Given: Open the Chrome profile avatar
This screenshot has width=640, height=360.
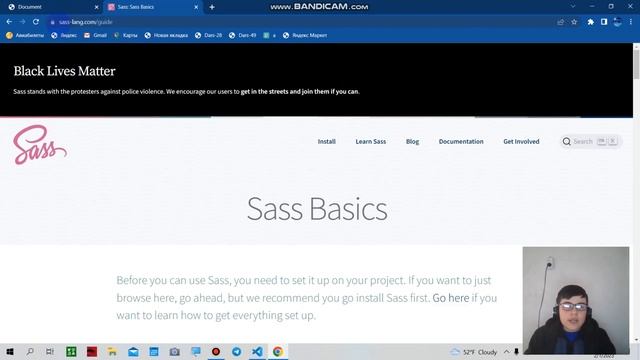Looking at the screenshot, I should pyautogui.click(x=618, y=22).
